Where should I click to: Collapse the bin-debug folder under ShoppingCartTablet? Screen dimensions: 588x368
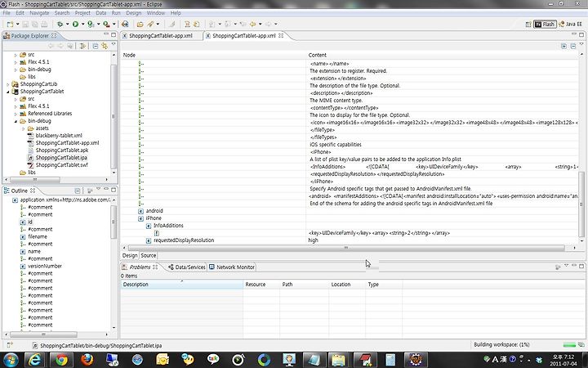(x=16, y=121)
